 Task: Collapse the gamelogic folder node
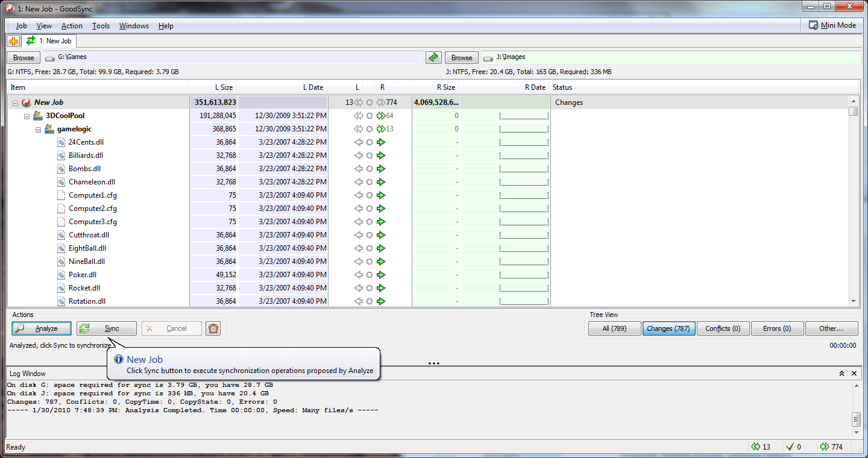38,129
